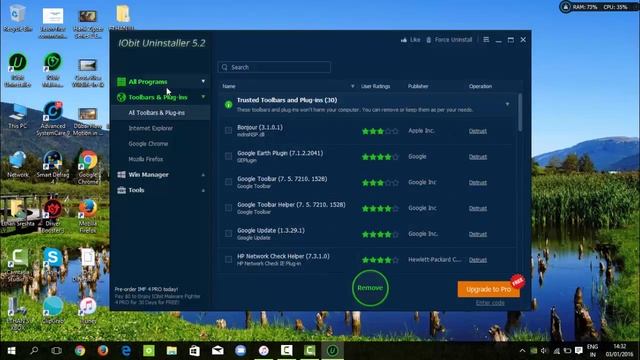Check the Bonjour (3.1.0.1) checkbox
The height and width of the screenshot is (360, 640).
[x=229, y=131]
